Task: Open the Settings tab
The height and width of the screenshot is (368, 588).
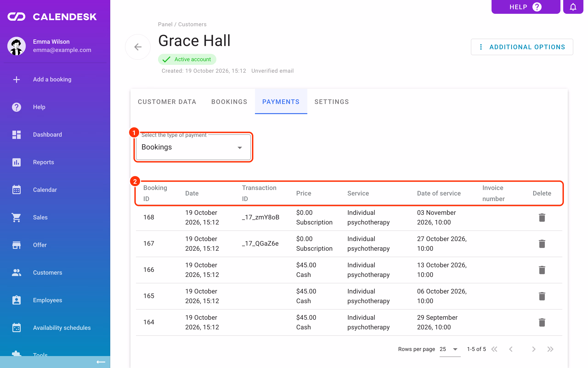Action: [332, 102]
